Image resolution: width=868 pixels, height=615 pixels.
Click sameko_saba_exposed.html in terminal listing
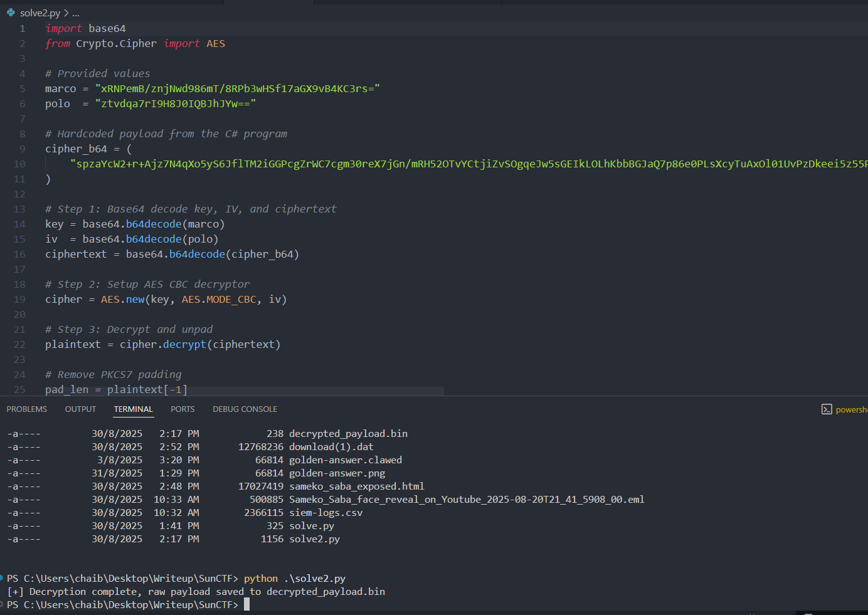(x=357, y=486)
